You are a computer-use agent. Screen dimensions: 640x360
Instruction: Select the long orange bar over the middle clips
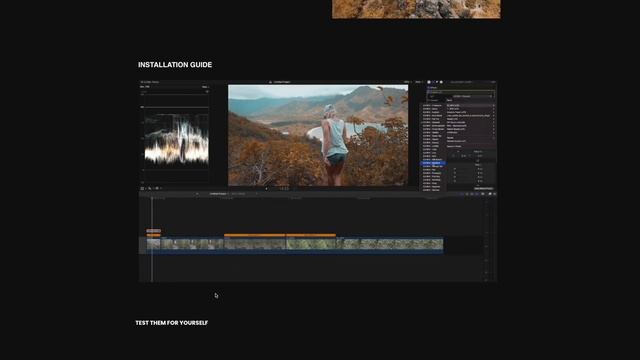click(x=280, y=235)
